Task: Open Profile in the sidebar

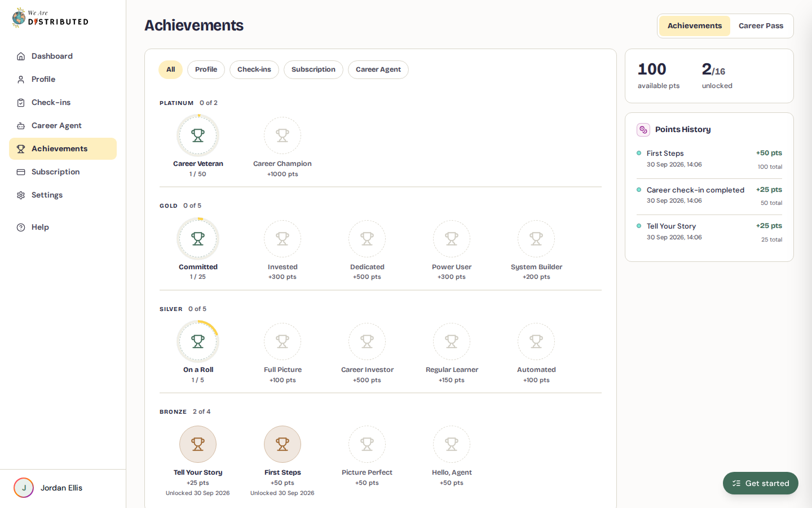Action: tap(63, 79)
